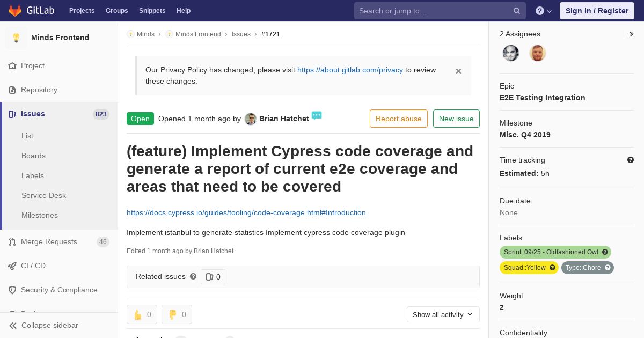Click the Report abuse button
Screen dimensions: 644x338
coord(398,119)
